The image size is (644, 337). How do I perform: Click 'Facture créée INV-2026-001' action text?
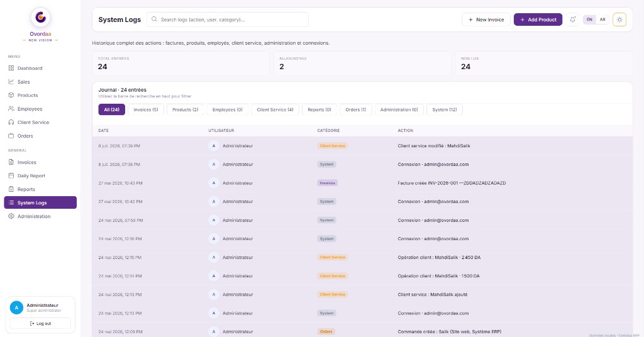coord(452,183)
